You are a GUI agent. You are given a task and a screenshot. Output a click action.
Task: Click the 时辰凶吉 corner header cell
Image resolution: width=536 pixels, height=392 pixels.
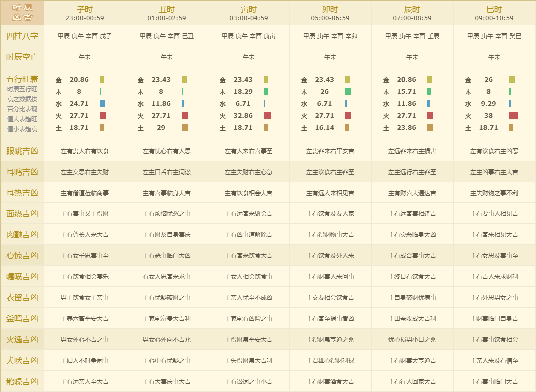(22, 13)
